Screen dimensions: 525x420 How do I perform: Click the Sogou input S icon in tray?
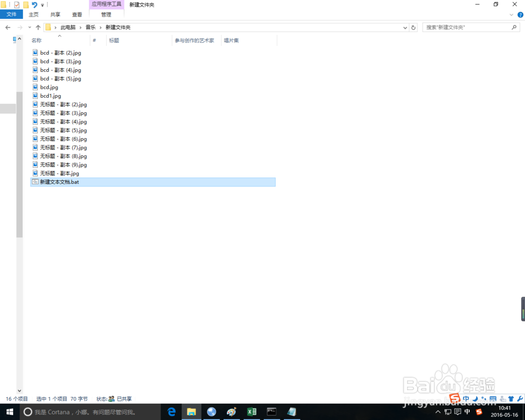(x=479, y=412)
